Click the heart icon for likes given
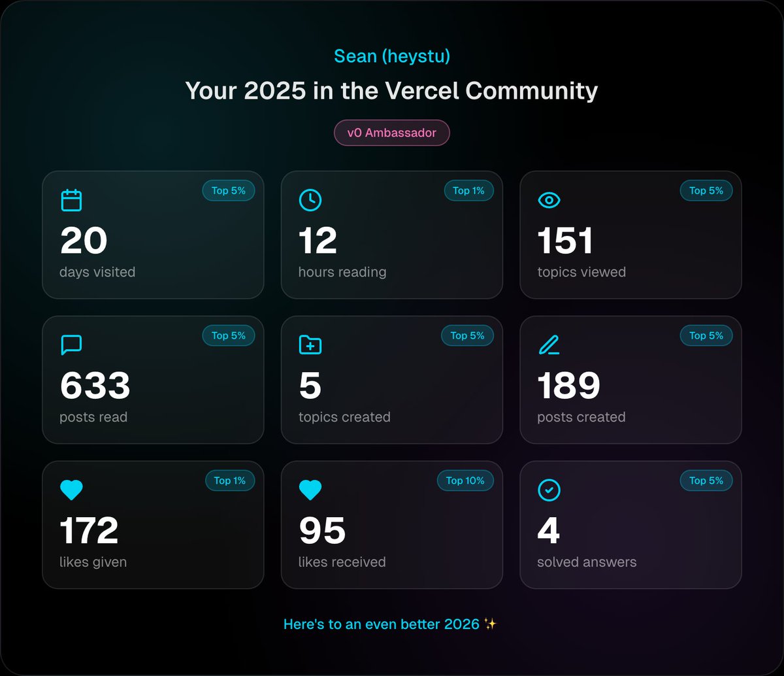Viewport: 784px width, 676px height. click(x=71, y=490)
